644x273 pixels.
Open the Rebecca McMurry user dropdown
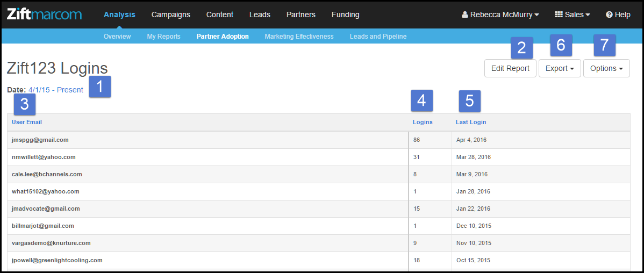(500, 15)
